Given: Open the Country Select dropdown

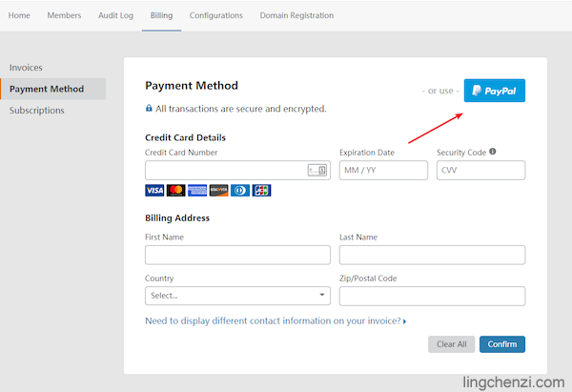Looking at the screenshot, I should point(237,296).
